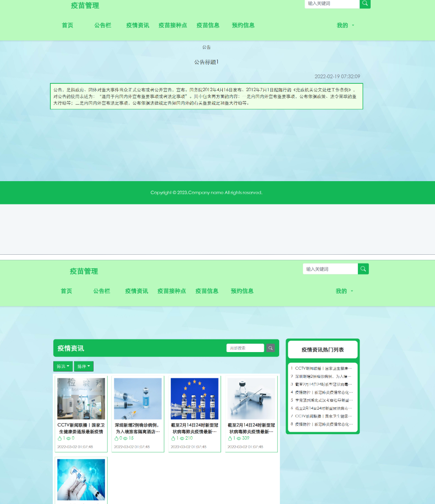The image size is (435, 504).
Task: Click the 疫情资讯热门列表 panel heading
Action: (x=323, y=350)
